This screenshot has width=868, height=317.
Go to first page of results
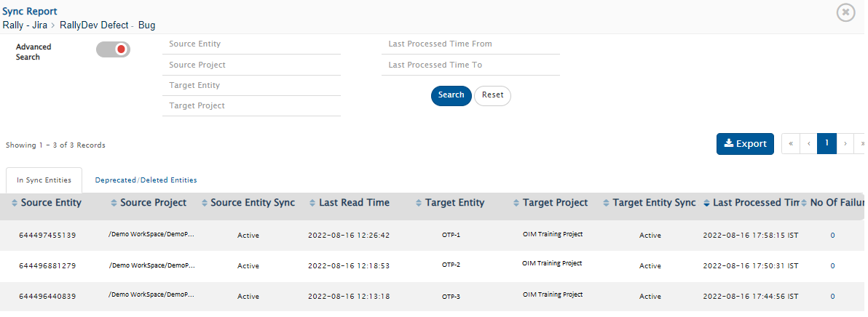pos(790,144)
